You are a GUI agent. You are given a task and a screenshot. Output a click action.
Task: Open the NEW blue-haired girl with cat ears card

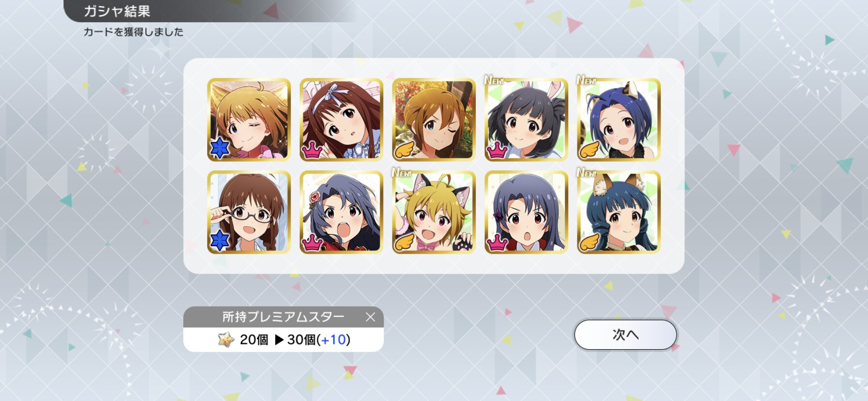(619, 120)
